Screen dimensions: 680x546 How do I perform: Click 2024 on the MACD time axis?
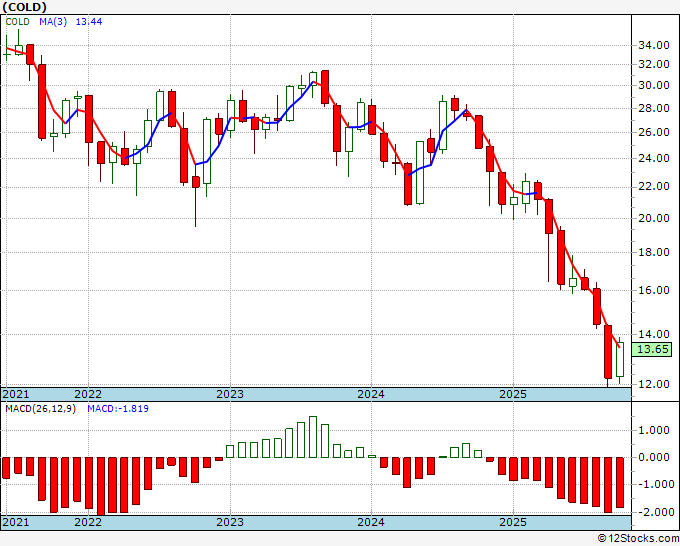click(371, 522)
